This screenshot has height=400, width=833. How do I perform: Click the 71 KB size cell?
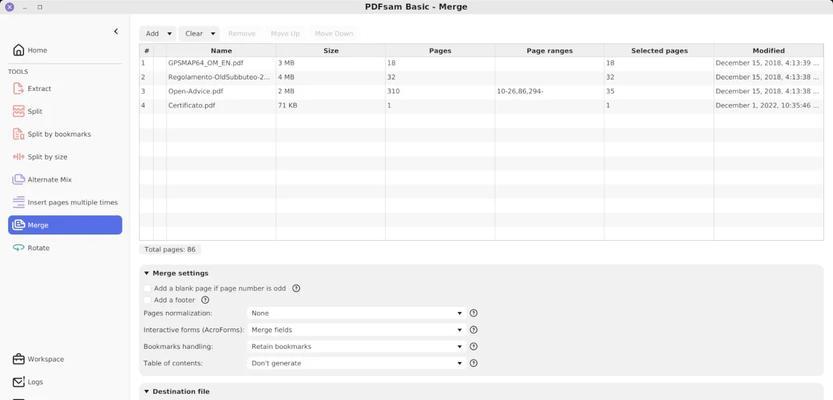tap(330, 105)
